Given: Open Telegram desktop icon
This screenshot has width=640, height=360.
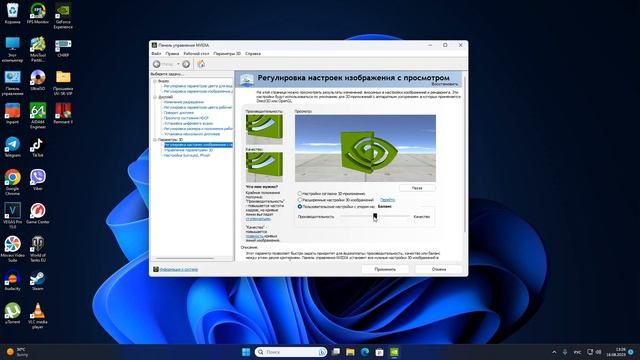Looking at the screenshot, I should [x=12, y=147].
